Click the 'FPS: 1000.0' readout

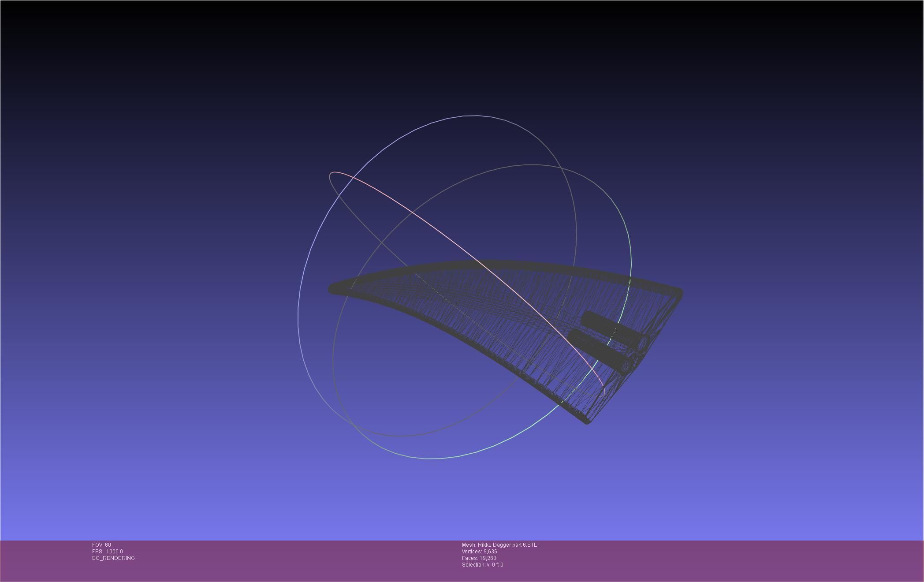(108, 552)
